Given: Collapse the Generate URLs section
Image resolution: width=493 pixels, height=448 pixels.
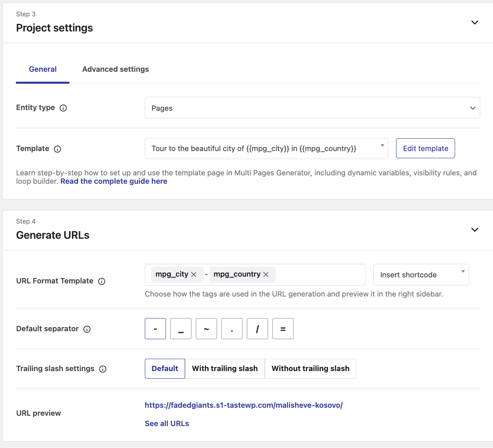Looking at the screenshot, I should pyautogui.click(x=475, y=230).
